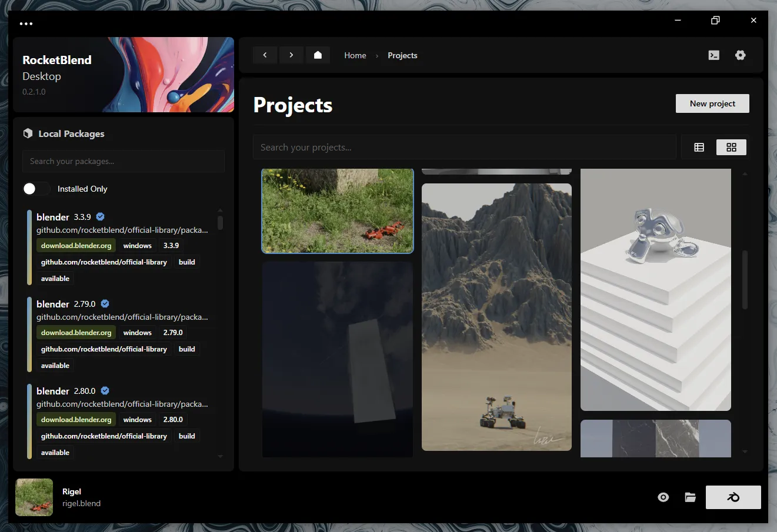The height and width of the screenshot is (532, 777).
Task: Click the forward navigation arrow
Action: click(291, 55)
